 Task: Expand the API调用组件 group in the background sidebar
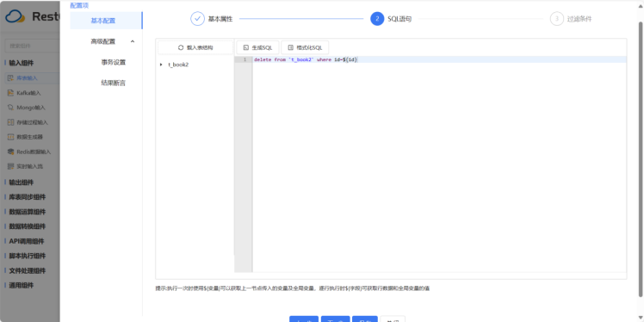coord(27,241)
